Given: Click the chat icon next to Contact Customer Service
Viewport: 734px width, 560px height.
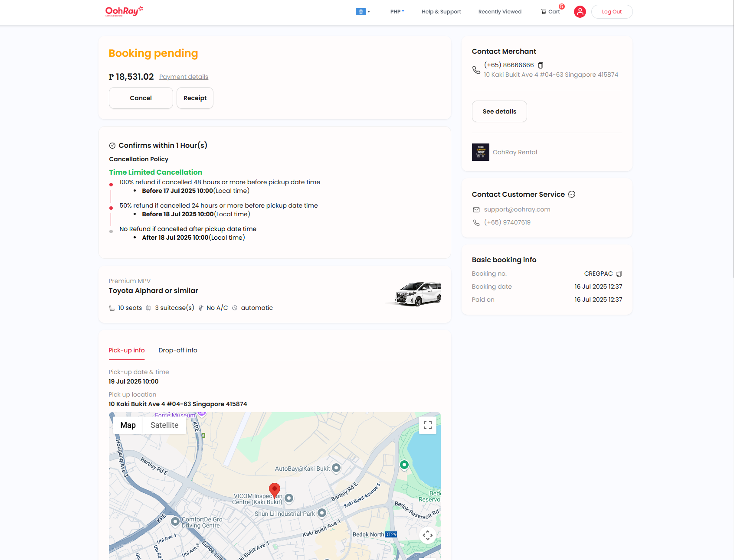Looking at the screenshot, I should (571, 194).
